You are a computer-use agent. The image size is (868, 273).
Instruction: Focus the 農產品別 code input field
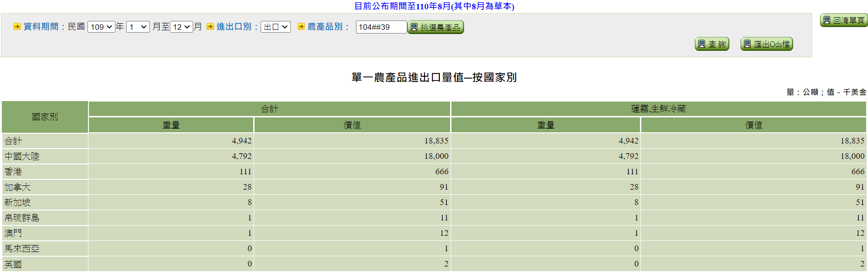[x=381, y=27]
